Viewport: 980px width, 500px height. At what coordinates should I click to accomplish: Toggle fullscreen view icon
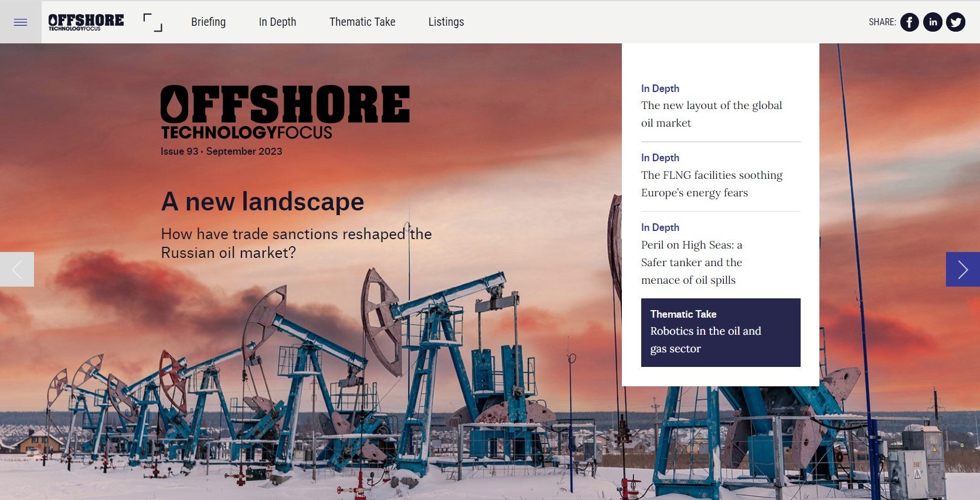[x=153, y=22]
